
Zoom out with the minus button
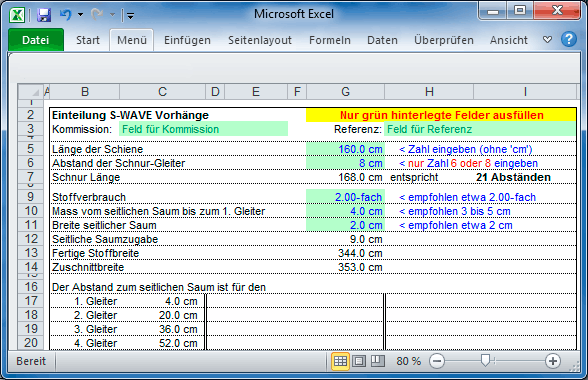point(437,361)
